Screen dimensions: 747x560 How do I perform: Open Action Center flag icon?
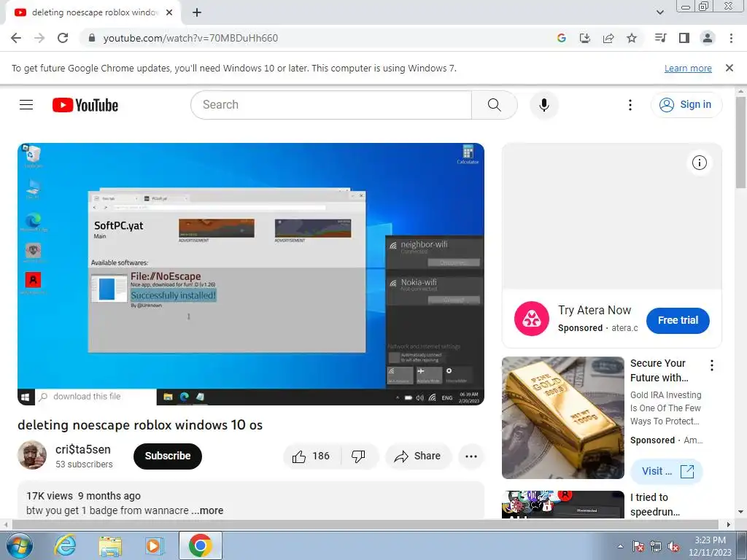(638, 547)
